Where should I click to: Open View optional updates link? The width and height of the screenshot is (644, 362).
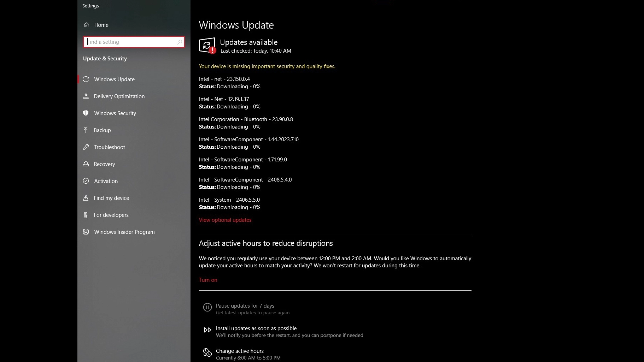tap(225, 220)
